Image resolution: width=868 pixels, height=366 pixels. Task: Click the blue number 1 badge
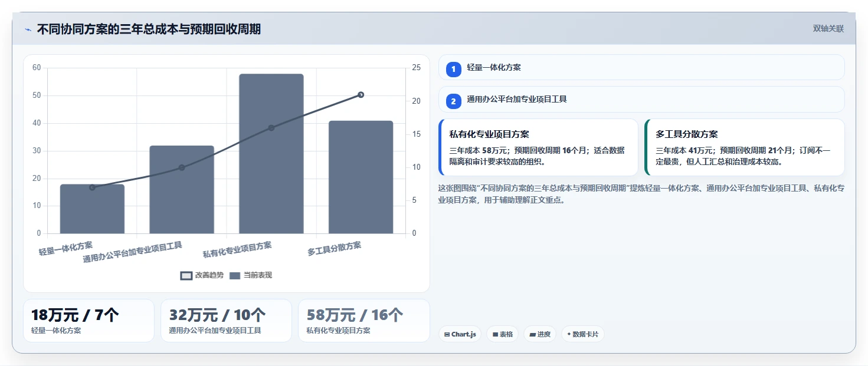(x=453, y=70)
